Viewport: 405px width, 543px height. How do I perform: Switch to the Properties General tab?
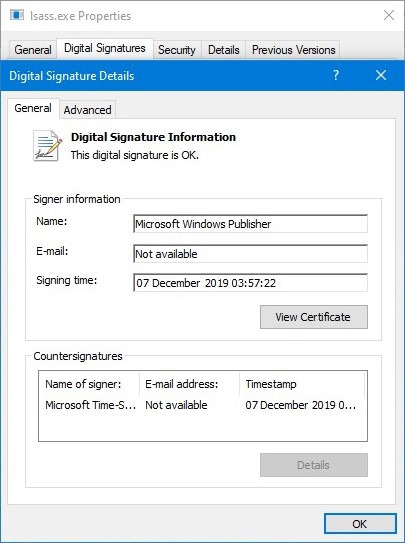[x=33, y=50]
